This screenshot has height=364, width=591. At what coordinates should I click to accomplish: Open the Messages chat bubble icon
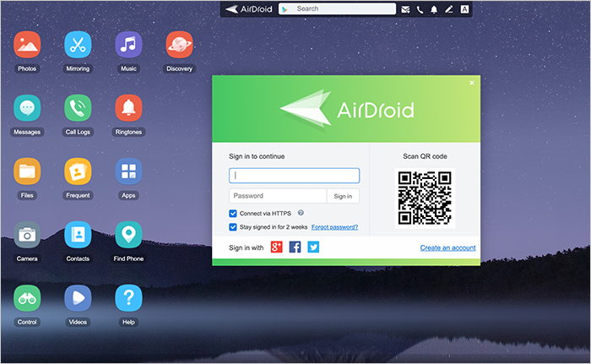pos(27,108)
